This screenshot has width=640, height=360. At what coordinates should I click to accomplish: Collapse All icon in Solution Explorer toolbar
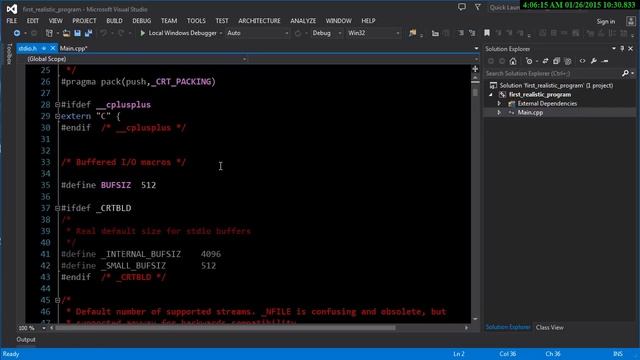pos(556,61)
